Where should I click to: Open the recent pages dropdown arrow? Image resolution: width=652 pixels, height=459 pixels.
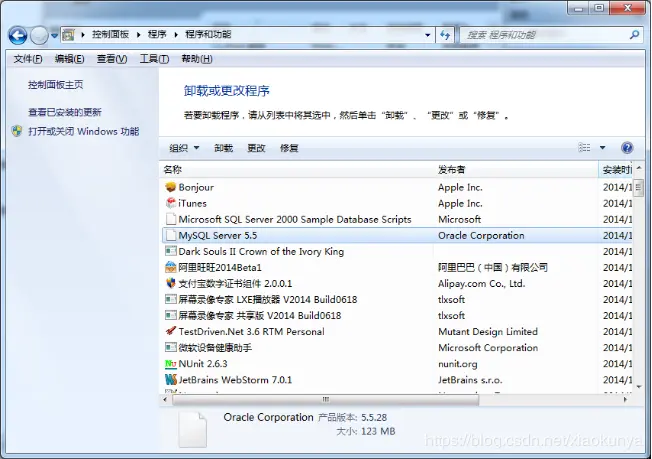54,36
